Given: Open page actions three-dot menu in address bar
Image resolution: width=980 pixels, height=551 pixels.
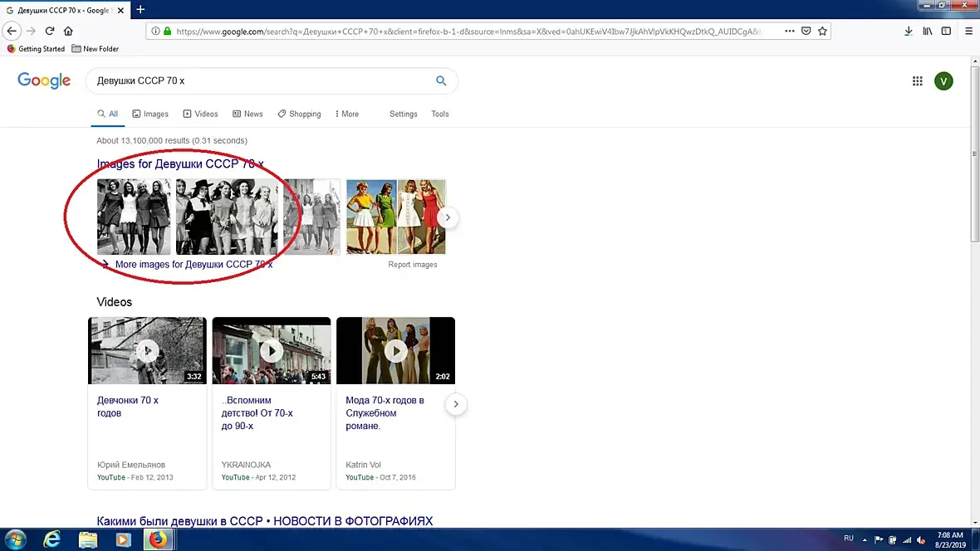Looking at the screenshot, I should (789, 31).
